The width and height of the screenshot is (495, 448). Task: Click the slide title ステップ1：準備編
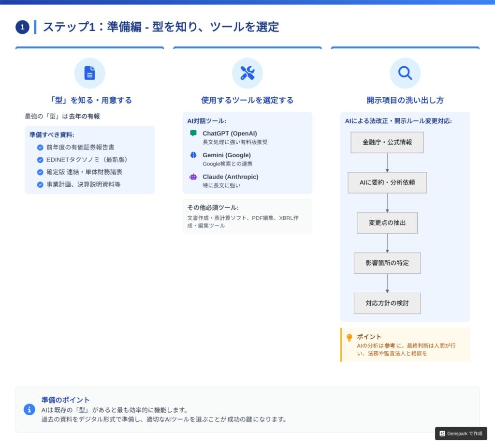(x=161, y=27)
